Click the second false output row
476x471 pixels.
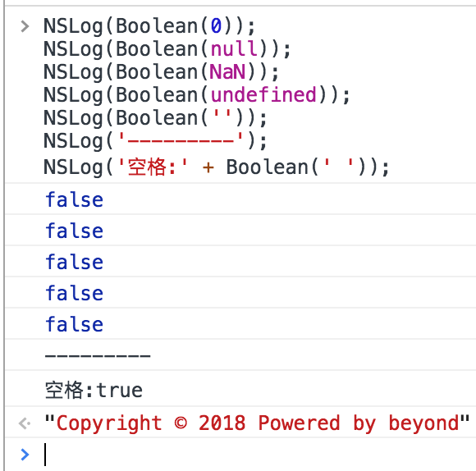click(x=240, y=230)
